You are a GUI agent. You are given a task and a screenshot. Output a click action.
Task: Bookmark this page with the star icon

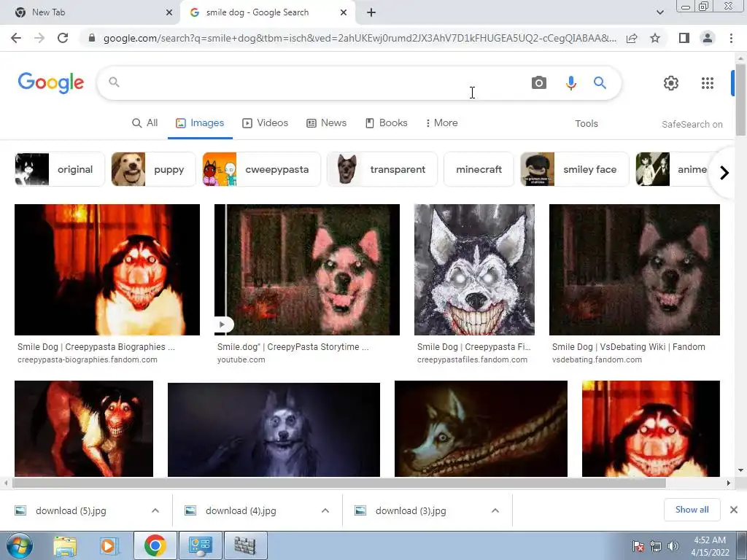click(x=655, y=38)
